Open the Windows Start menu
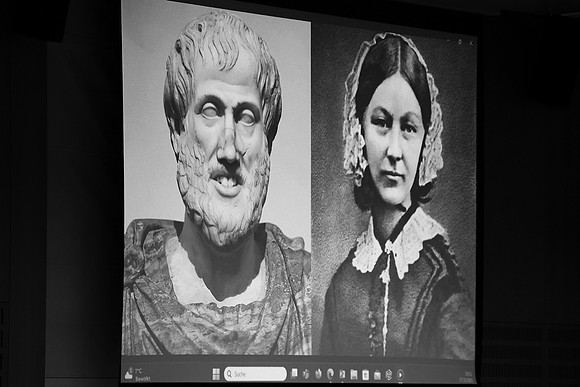 pyautogui.click(x=216, y=374)
